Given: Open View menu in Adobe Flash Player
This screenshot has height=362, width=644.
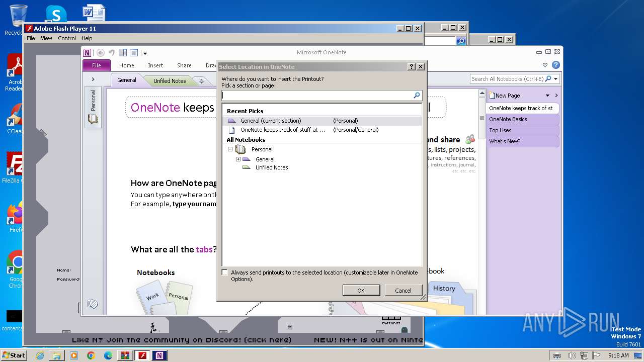Looking at the screenshot, I should click(46, 38).
